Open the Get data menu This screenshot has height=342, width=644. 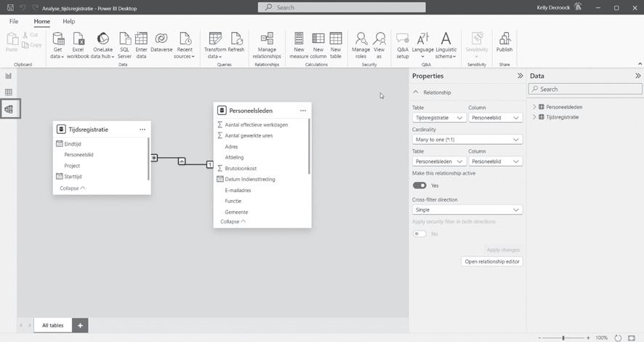(57, 45)
